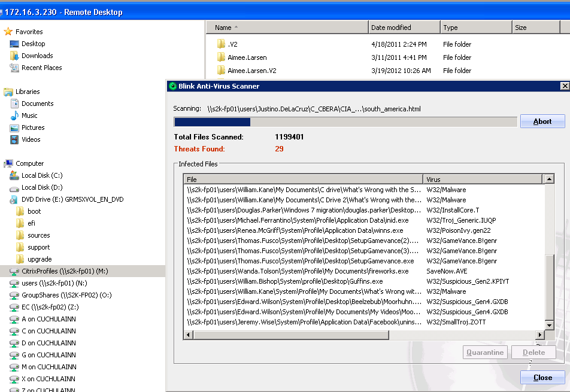Select Local Disk (C:) drive icon

click(x=14, y=175)
